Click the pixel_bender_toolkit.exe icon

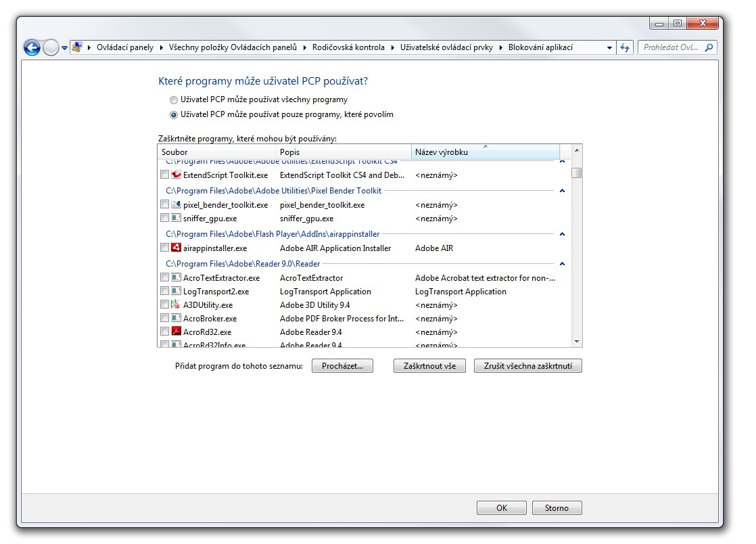tap(176, 204)
